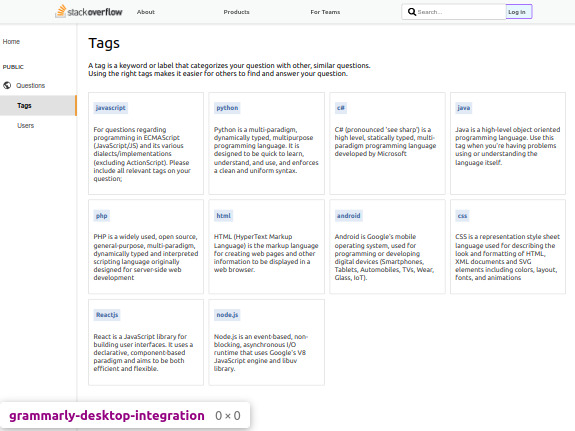
Task: Open the php tag
Action: 102,216
